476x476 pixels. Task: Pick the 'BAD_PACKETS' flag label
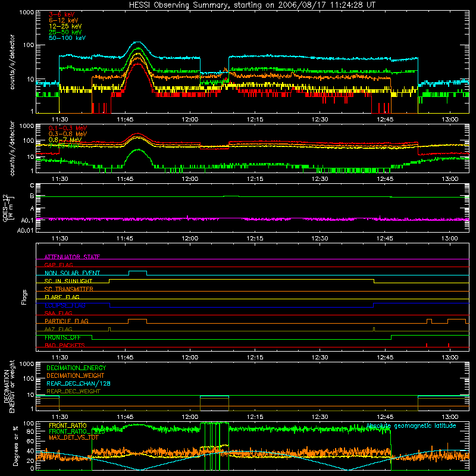[x=65, y=345]
